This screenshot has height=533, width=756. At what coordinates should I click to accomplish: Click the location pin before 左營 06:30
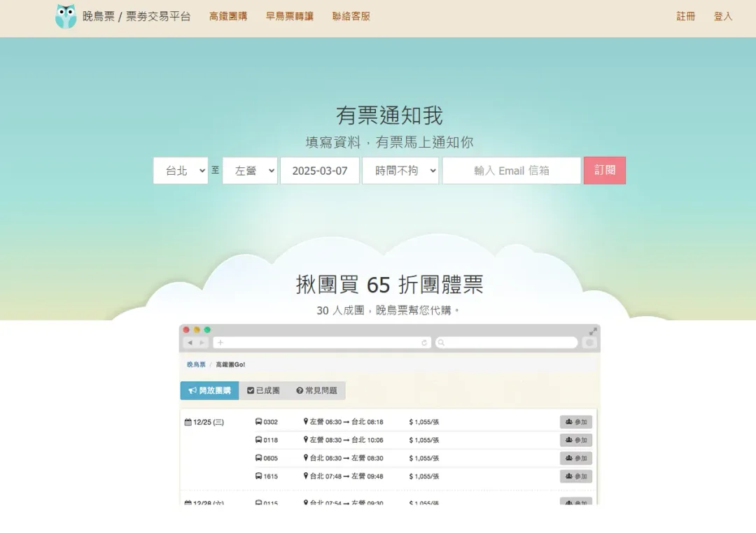point(306,421)
